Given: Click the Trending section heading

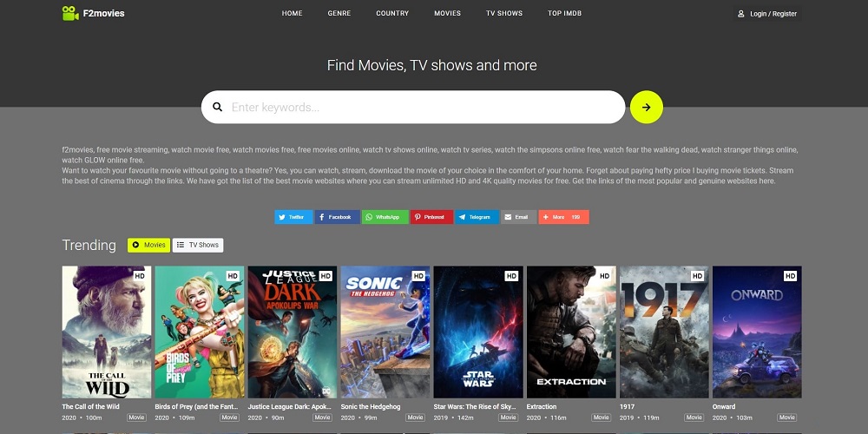Looking at the screenshot, I should (x=89, y=246).
